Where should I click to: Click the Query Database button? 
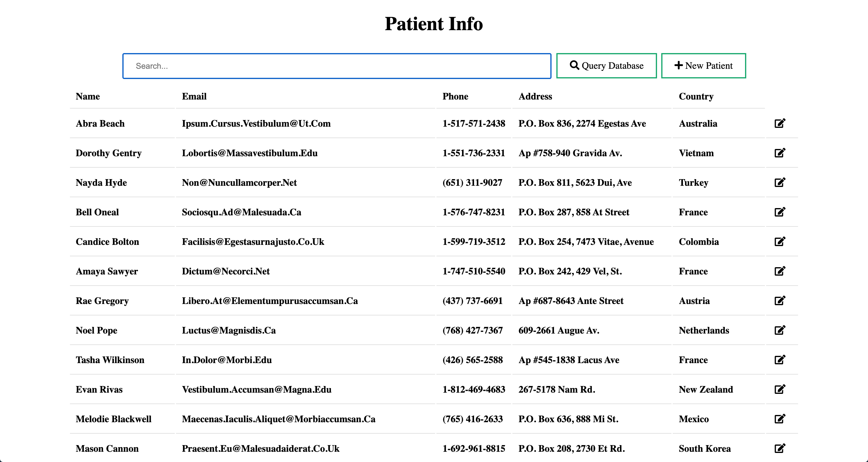click(x=606, y=66)
